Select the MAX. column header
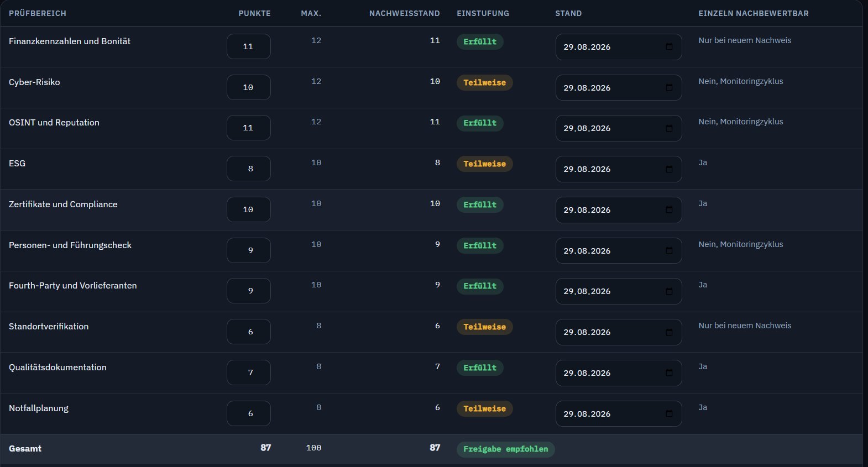 [311, 13]
